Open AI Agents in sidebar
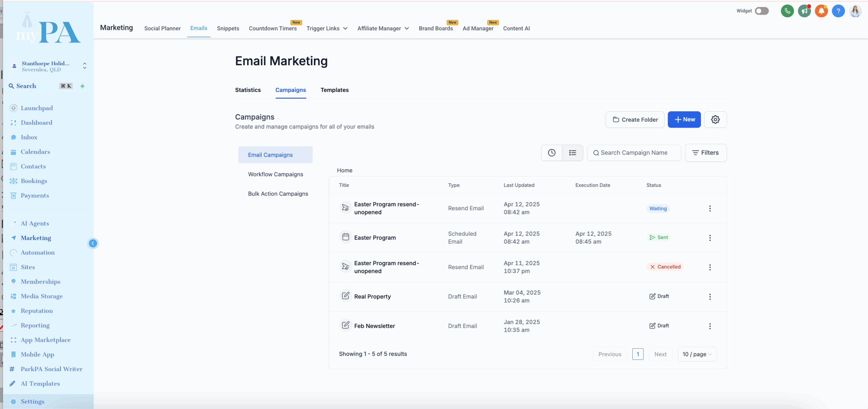 [x=35, y=223]
